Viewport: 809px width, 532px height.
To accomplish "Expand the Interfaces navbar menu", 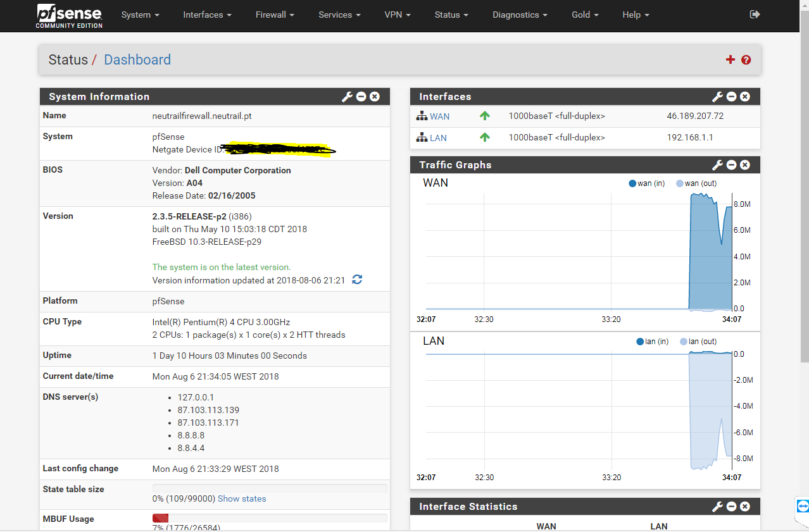I will click(208, 15).
